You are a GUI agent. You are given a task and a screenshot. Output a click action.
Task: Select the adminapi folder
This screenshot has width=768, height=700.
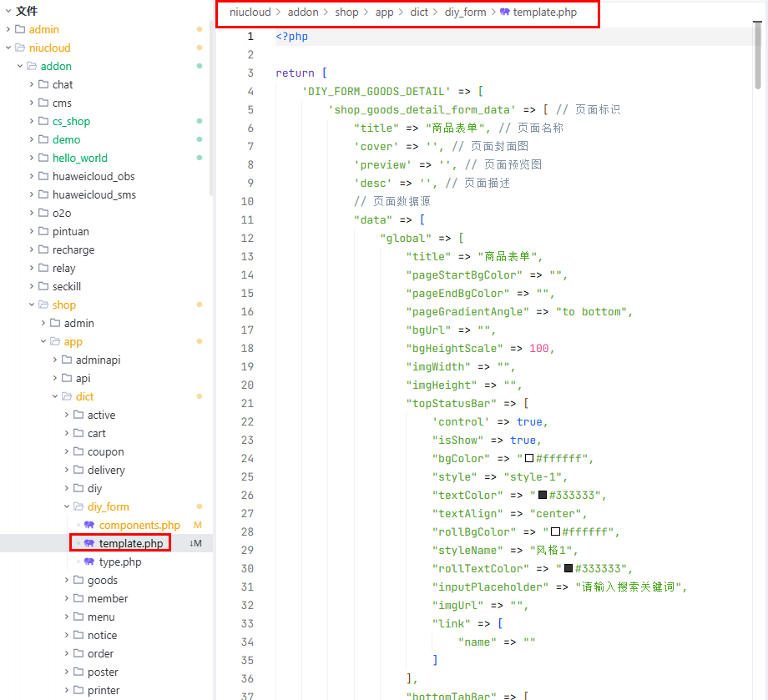tap(98, 360)
